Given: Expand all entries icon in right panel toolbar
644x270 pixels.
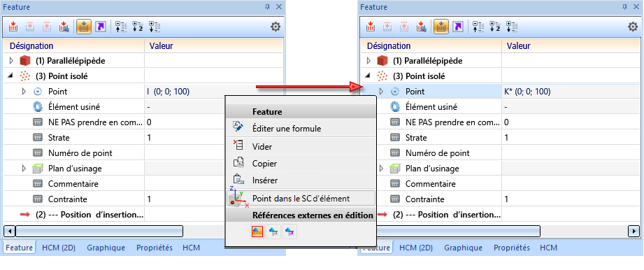Looking at the screenshot, I should 512,27.
